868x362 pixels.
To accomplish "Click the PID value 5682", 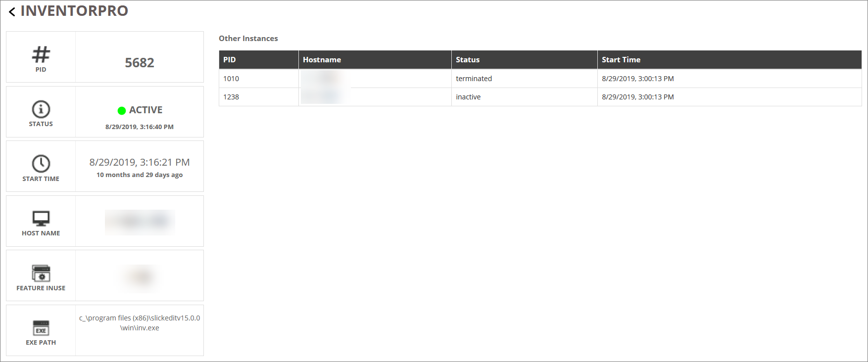I will pos(140,63).
